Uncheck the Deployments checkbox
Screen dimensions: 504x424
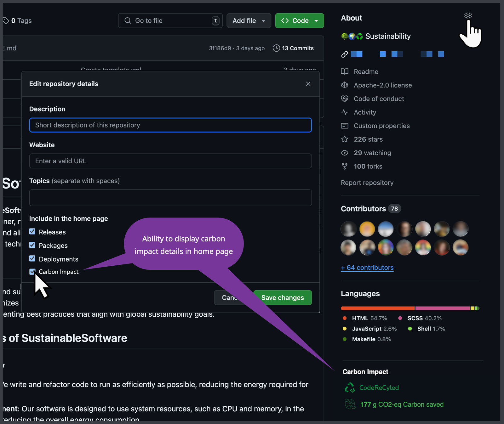click(x=32, y=258)
